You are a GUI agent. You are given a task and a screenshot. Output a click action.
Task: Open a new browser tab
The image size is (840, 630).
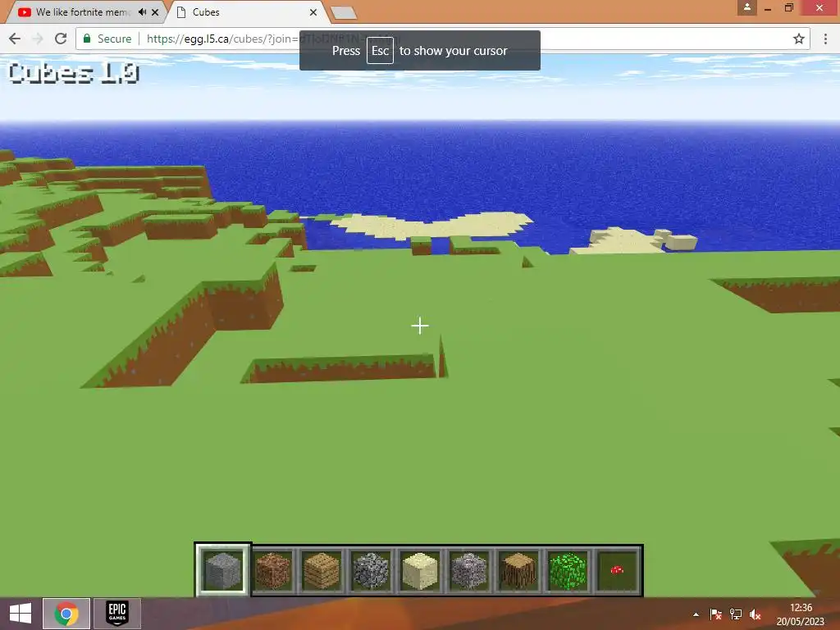tap(344, 13)
